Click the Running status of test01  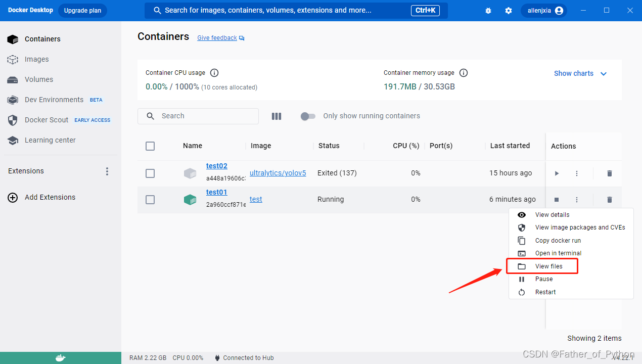pos(331,200)
